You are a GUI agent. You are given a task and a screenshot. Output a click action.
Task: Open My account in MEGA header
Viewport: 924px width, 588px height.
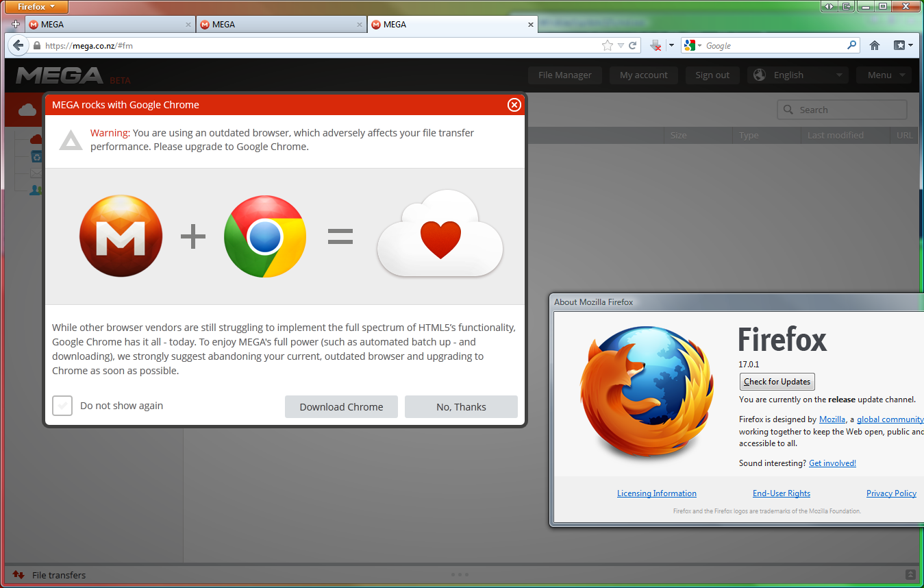[644, 75]
